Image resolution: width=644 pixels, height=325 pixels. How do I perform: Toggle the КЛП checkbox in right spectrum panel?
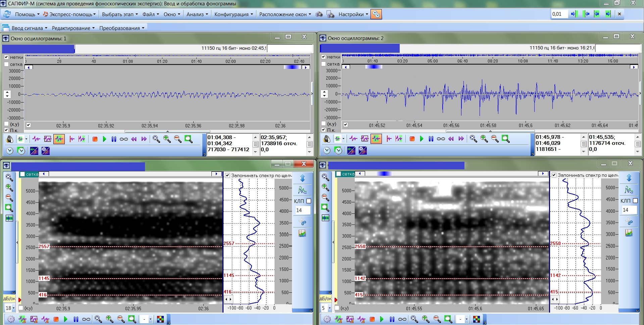point(635,201)
